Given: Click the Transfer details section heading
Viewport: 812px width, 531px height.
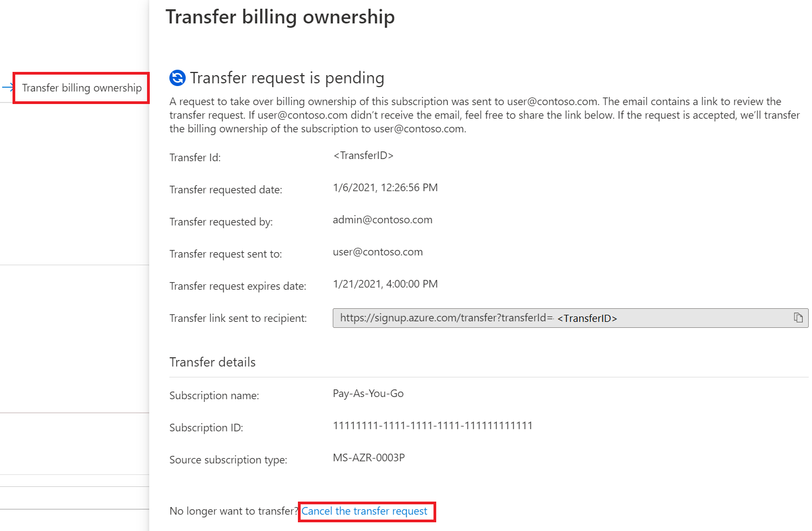Looking at the screenshot, I should pyautogui.click(x=212, y=362).
